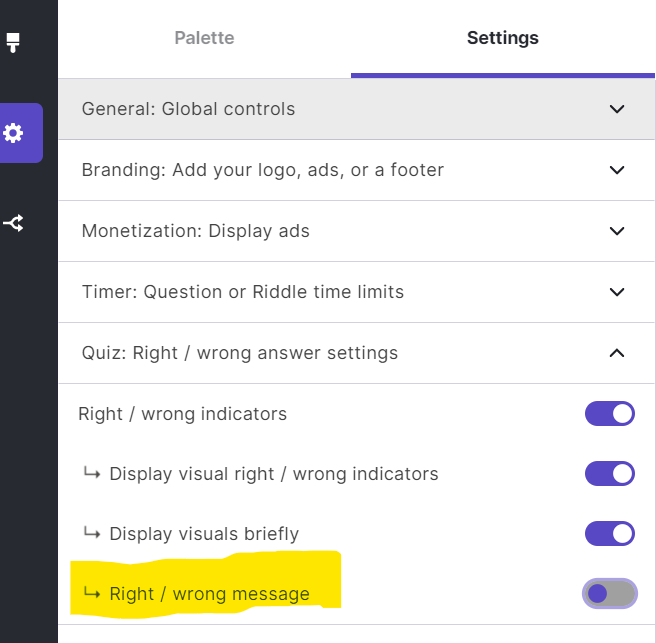This screenshot has width=656, height=643.
Task: Click the "General: Global controls" heading text
Action: (188, 109)
